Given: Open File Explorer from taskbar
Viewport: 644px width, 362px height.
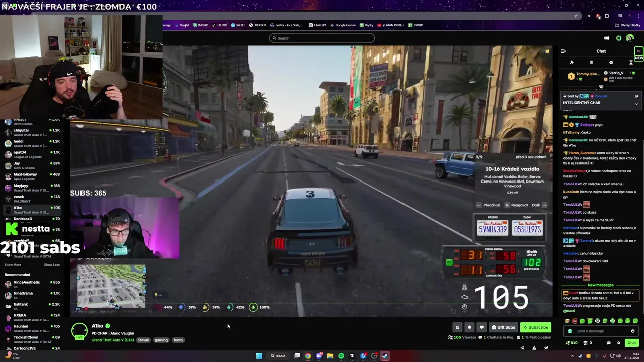Looking at the screenshot, I should (x=330, y=356).
